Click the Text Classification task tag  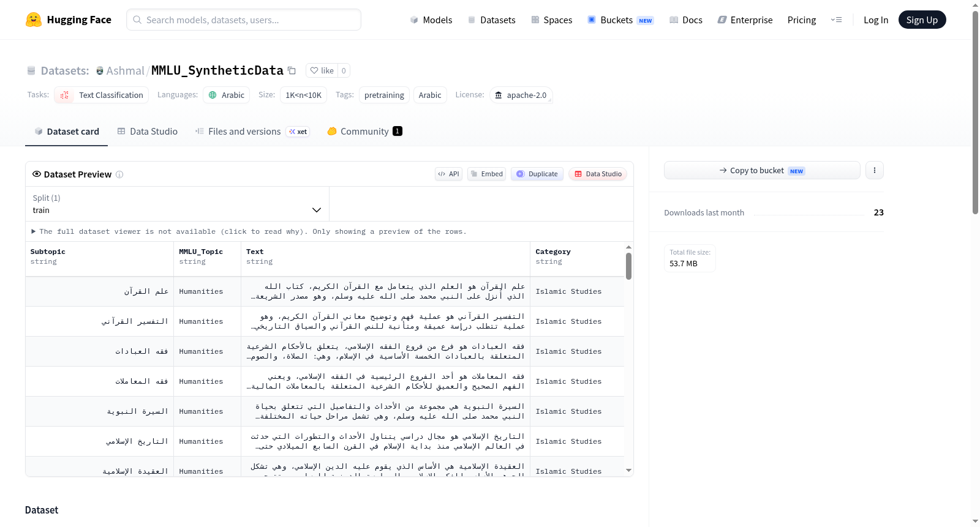coord(102,95)
